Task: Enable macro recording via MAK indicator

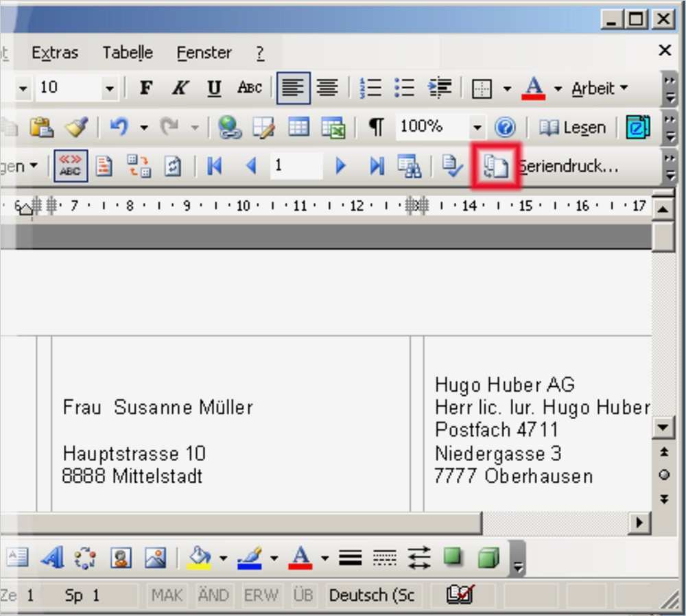Action: tap(166, 595)
